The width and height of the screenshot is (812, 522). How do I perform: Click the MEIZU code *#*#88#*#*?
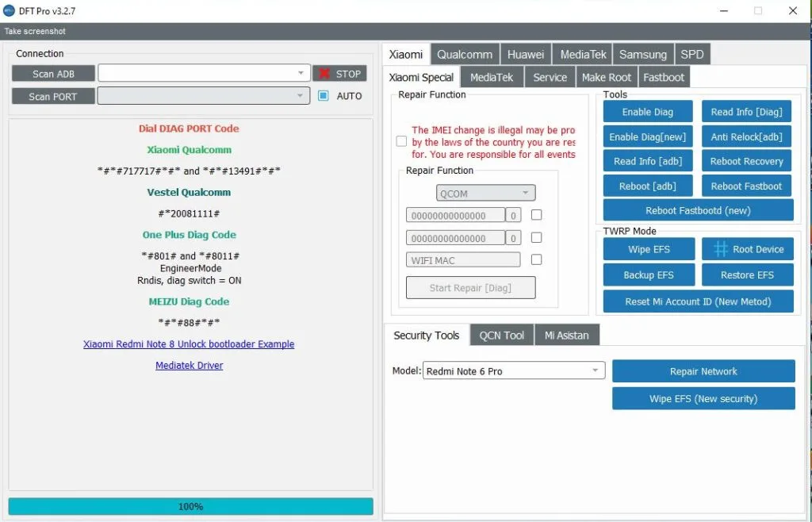point(189,323)
